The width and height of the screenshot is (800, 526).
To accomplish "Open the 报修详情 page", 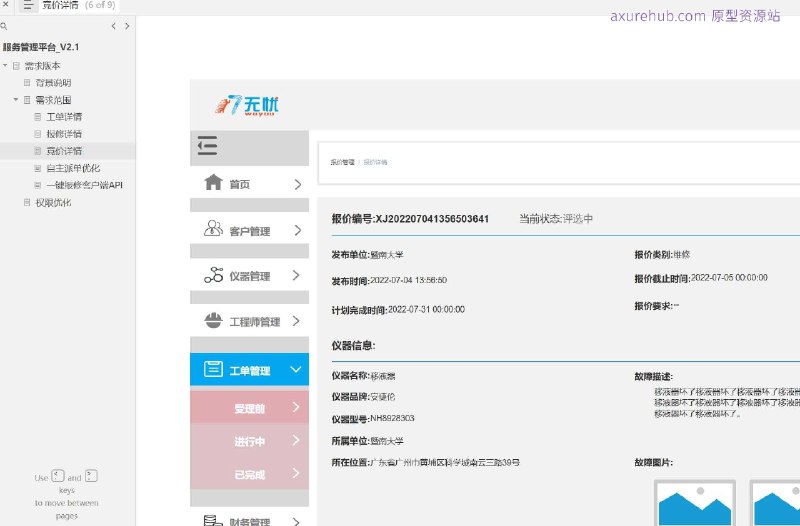I will 64,134.
